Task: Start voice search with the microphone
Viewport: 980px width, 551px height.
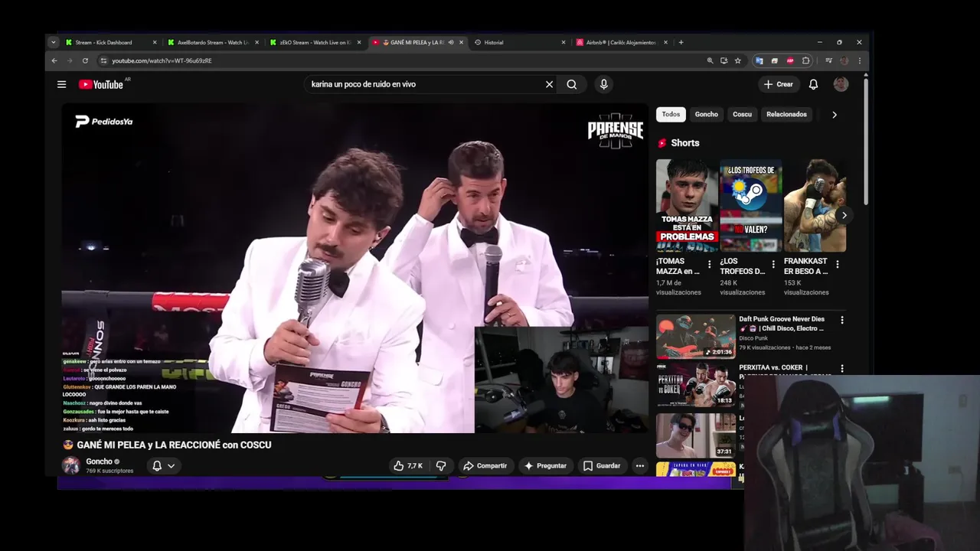Action: [x=604, y=84]
